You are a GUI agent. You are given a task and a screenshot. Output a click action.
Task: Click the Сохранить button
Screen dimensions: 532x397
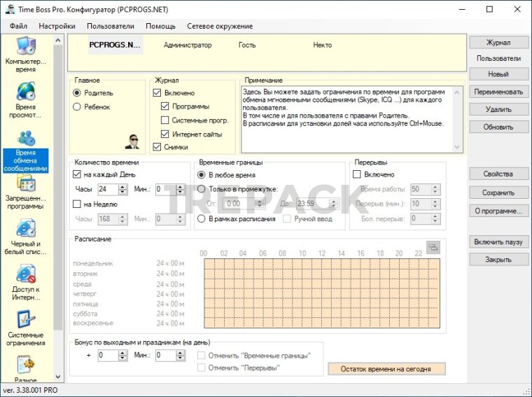pos(498,193)
